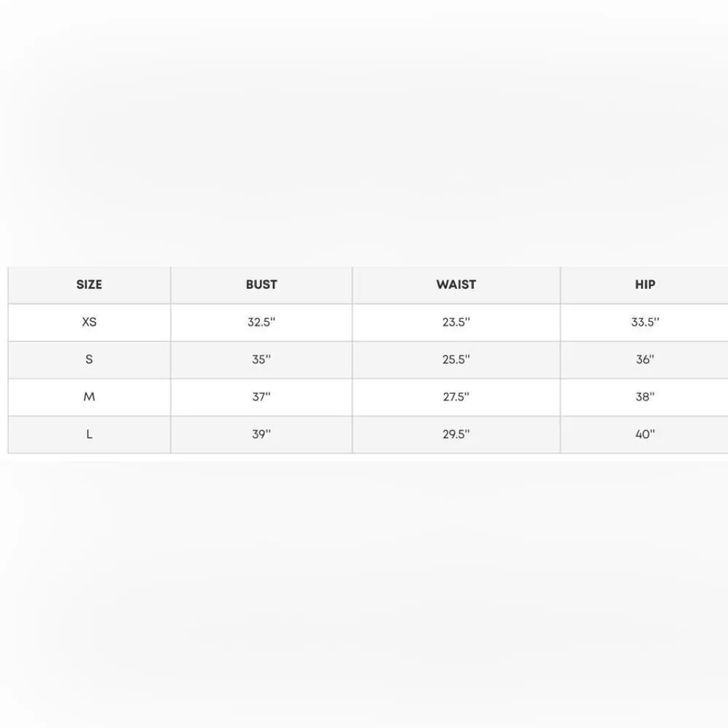
Task: Click the 23.5" waist measurement cell
Action: 456,322
